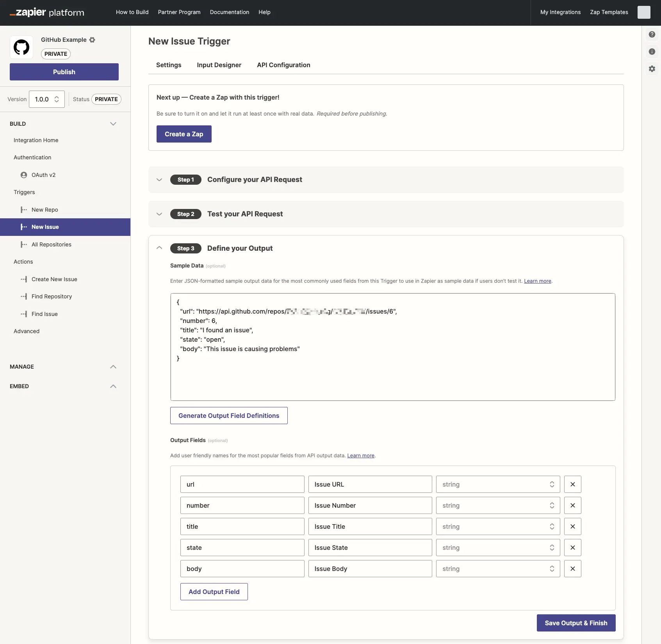Screen dimensions: 661x644
Task: Open Advanced in sidebar
Action: [x=27, y=331]
